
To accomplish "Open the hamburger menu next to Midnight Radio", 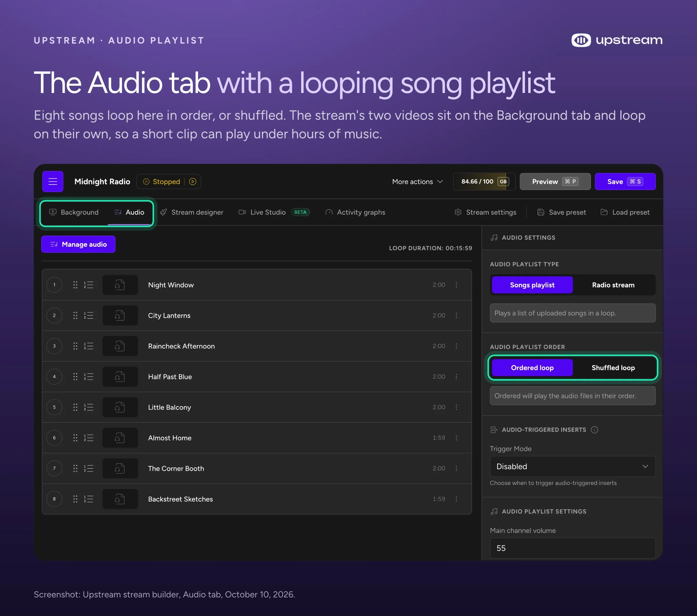I will [x=53, y=181].
